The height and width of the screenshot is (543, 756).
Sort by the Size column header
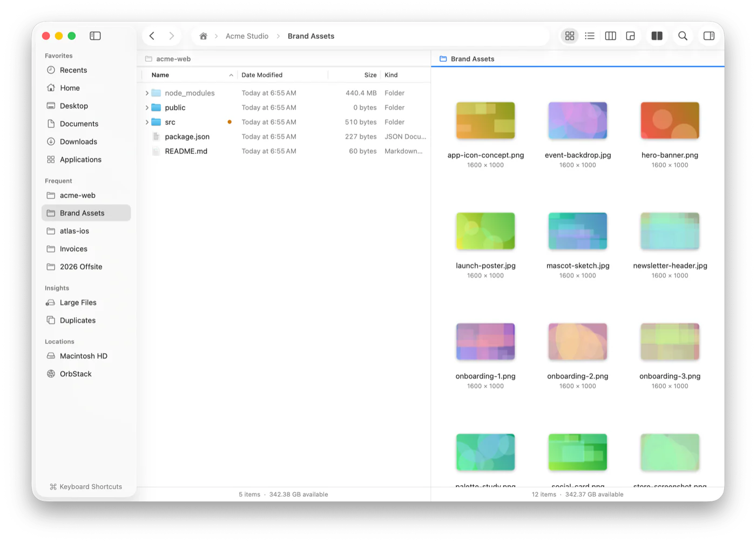pos(355,75)
